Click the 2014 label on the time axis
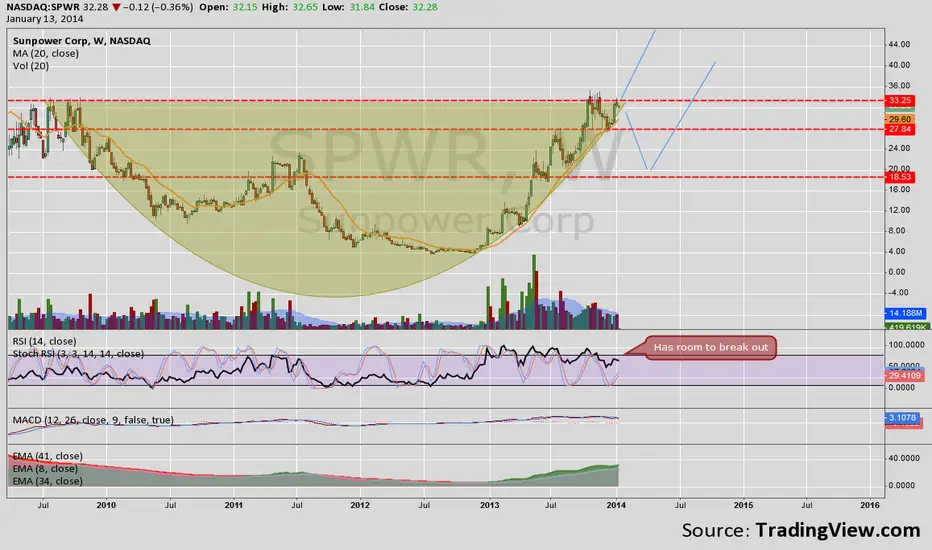The width and height of the screenshot is (932, 550). [616, 505]
